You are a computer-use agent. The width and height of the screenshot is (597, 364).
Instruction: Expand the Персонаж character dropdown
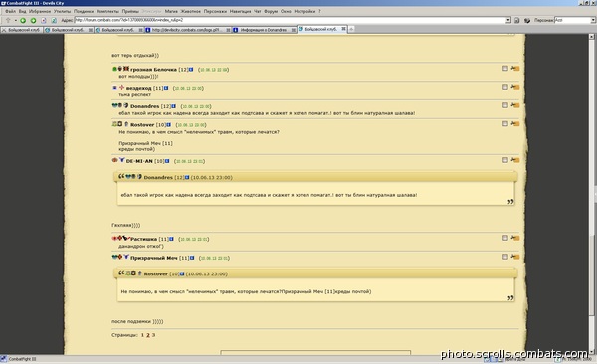pyautogui.click(x=594, y=20)
